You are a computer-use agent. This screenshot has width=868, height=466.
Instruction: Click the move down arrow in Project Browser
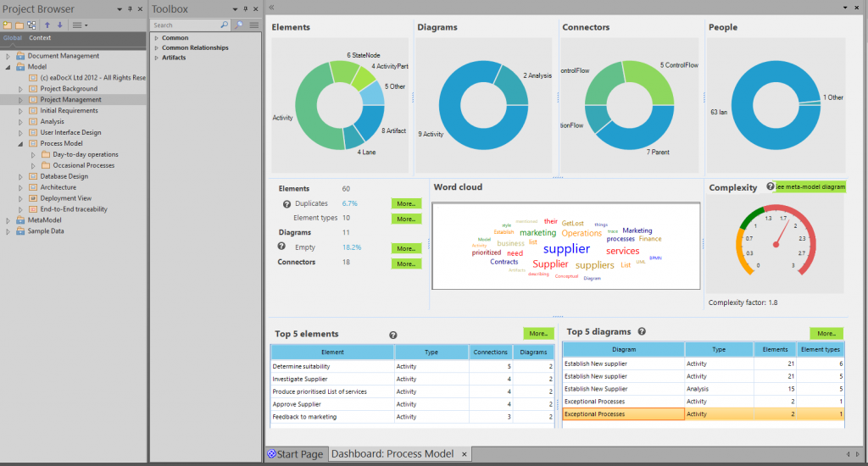59,25
